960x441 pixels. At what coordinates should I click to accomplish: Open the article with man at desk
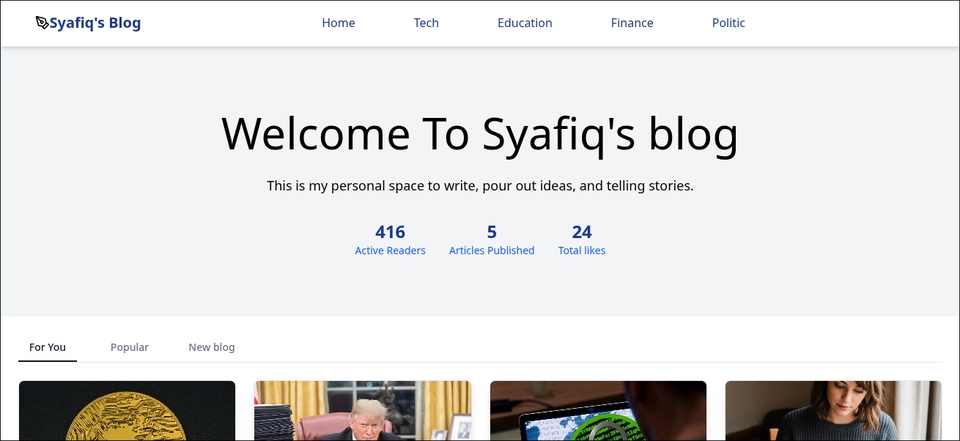[x=362, y=411]
